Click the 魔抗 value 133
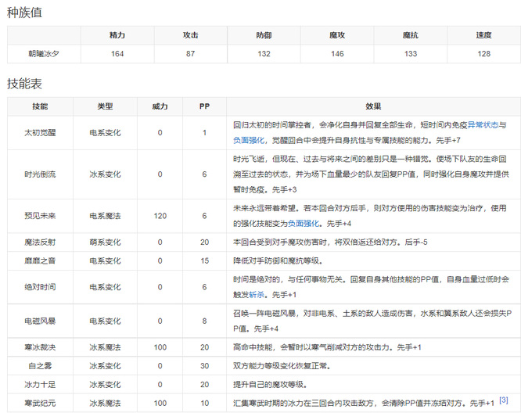The width and height of the screenshot is (521, 420). tap(411, 54)
